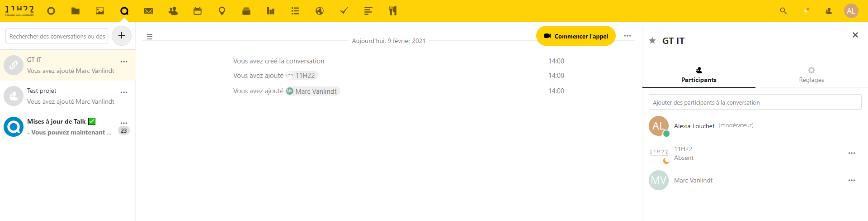The width and height of the screenshot is (868, 221).
Task: Click the Commencer l'appel button
Action: coord(576,36)
